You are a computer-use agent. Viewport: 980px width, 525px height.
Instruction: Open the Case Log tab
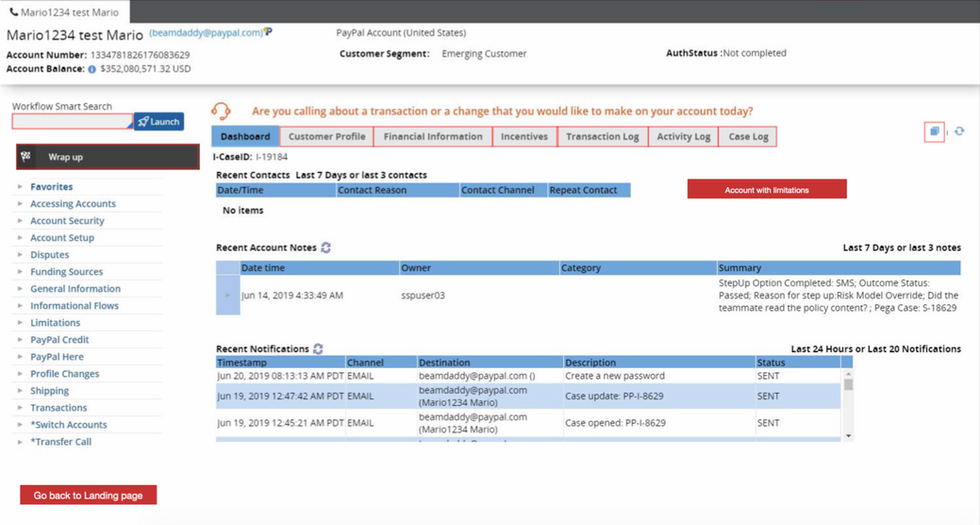(748, 136)
